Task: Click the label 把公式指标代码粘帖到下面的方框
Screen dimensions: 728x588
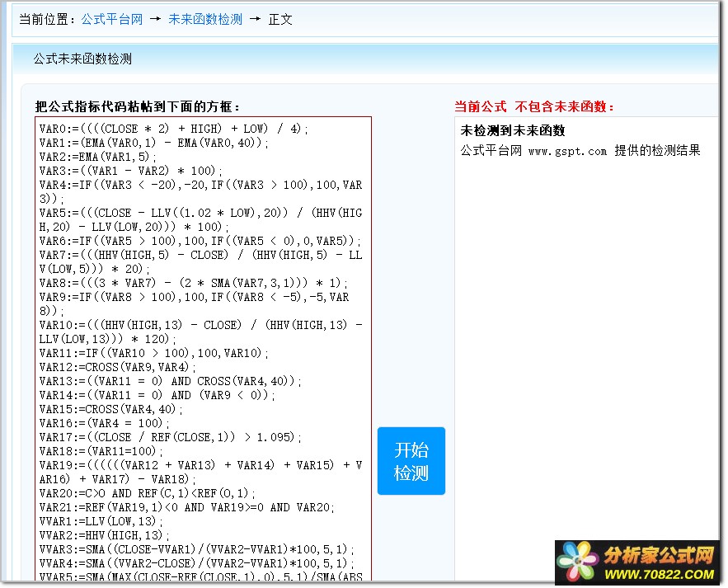Action: coord(137,107)
